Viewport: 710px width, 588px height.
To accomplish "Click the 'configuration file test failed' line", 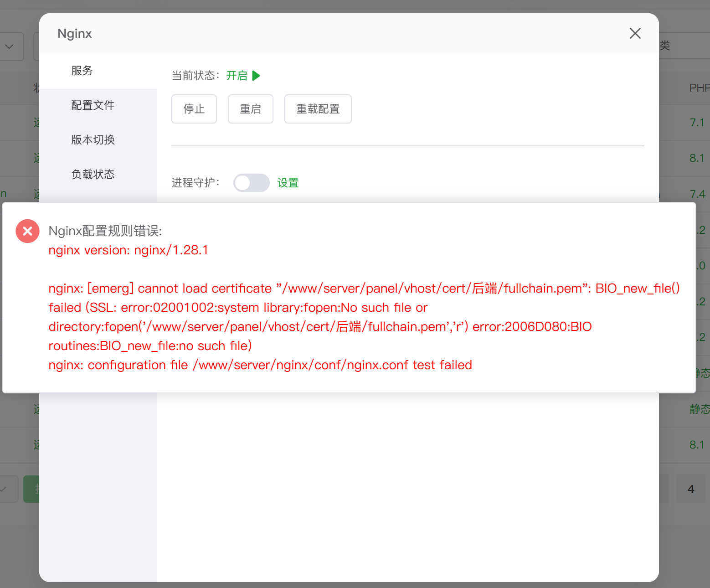I will click(260, 365).
